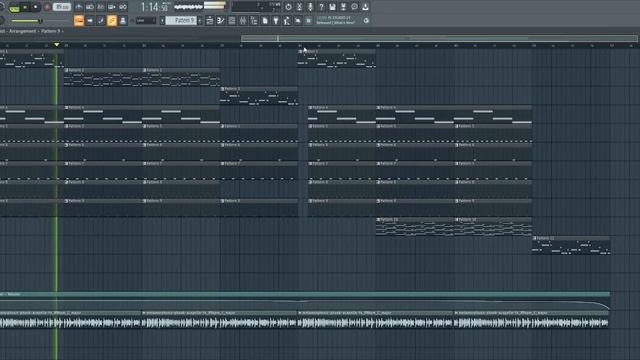The image size is (640, 360).
Task: Click the playhead marker on timeline ruler
Action: click(56, 44)
